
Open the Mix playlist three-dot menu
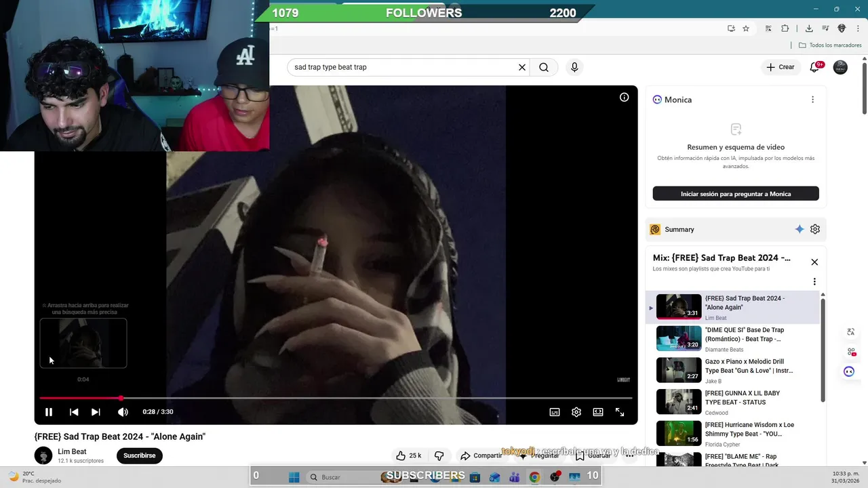[x=814, y=282]
